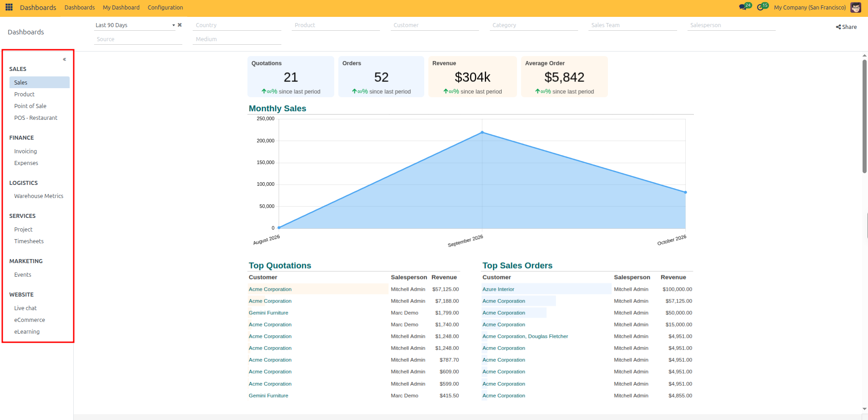Open the Country filter field

(237, 25)
